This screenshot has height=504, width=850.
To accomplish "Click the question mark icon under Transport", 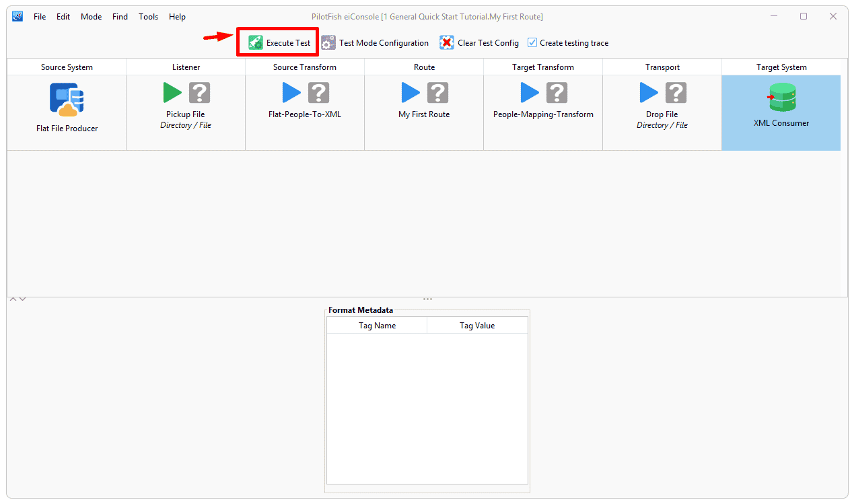I will pos(676,92).
